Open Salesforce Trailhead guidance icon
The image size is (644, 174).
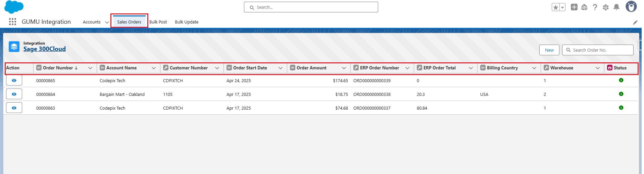[584, 7]
